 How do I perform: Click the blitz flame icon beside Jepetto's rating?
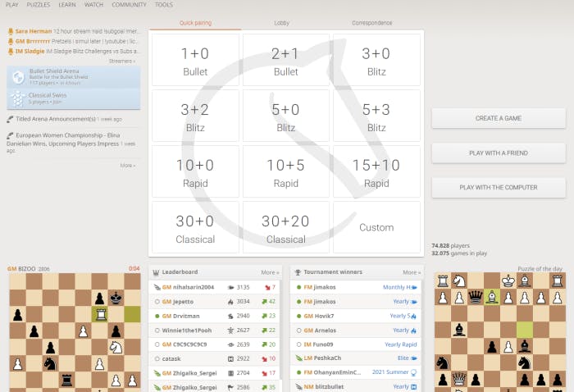click(x=230, y=302)
